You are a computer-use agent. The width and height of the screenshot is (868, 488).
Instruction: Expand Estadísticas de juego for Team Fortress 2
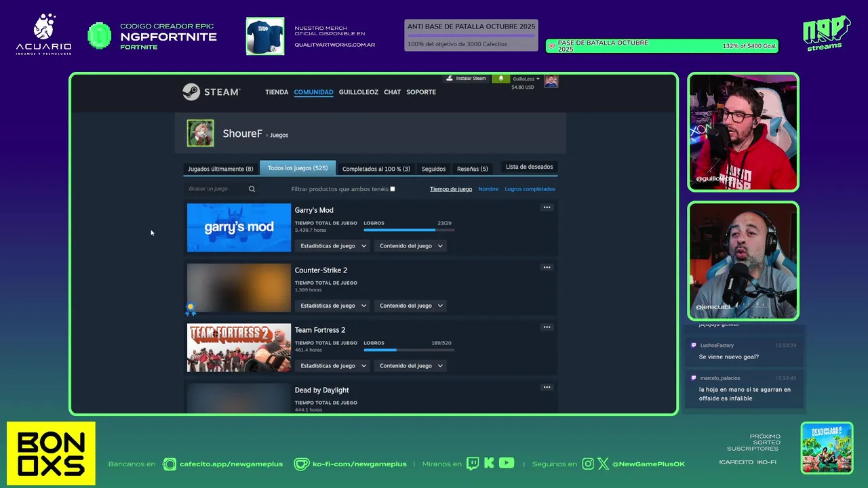pos(333,366)
